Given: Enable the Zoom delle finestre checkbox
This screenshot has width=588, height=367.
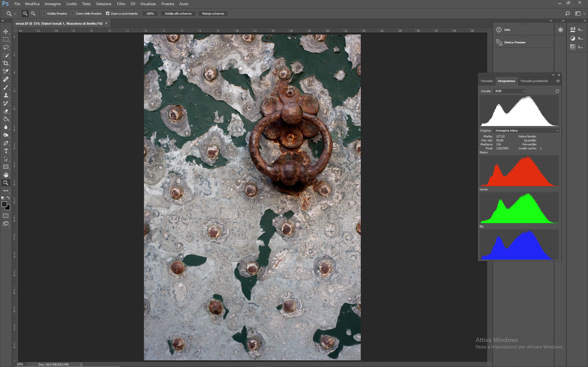Looking at the screenshot, I should [73, 14].
